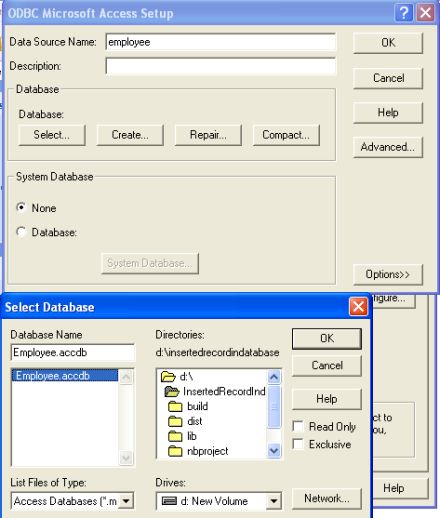This screenshot has width=440, height=518.
Task: Click the Description input field
Action: coord(221,66)
